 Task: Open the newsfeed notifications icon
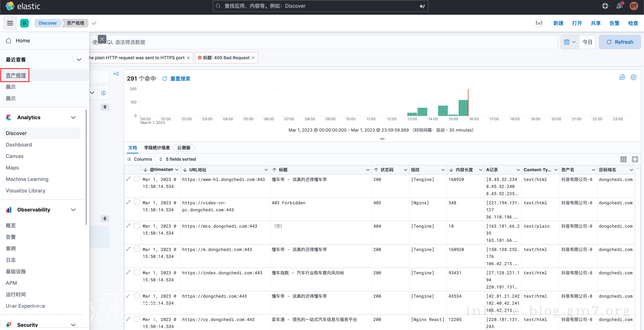(x=619, y=6)
